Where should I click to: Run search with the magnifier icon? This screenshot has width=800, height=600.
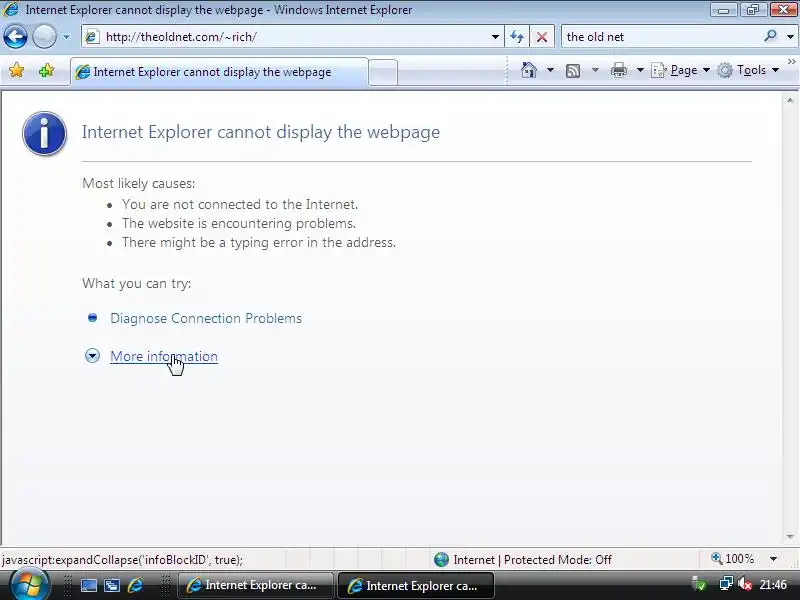(770, 36)
